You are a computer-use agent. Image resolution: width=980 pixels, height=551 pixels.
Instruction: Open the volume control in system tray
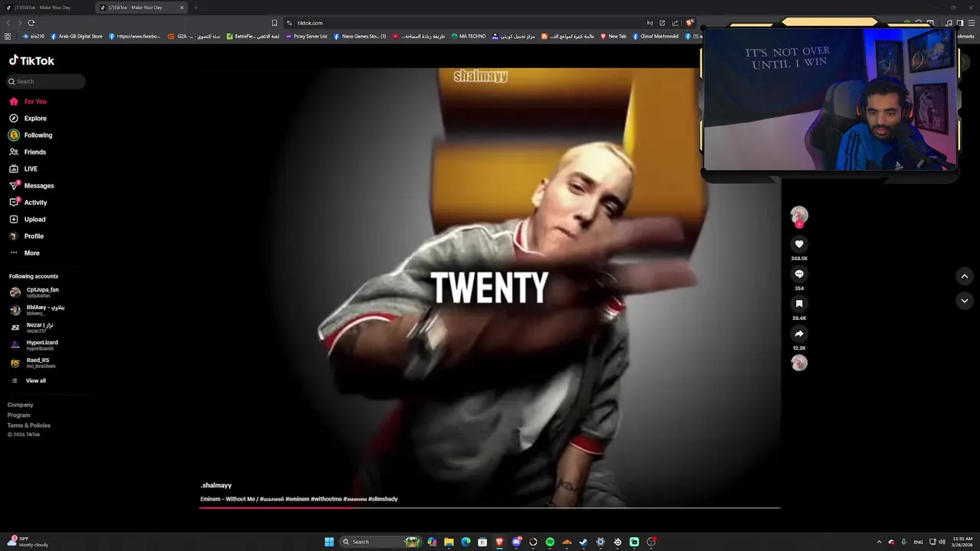[x=942, y=542]
